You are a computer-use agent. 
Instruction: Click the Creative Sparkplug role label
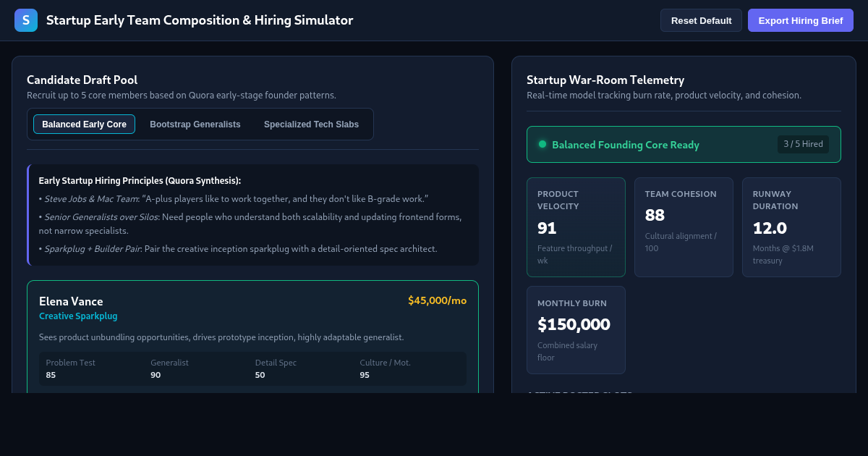[78, 316]
